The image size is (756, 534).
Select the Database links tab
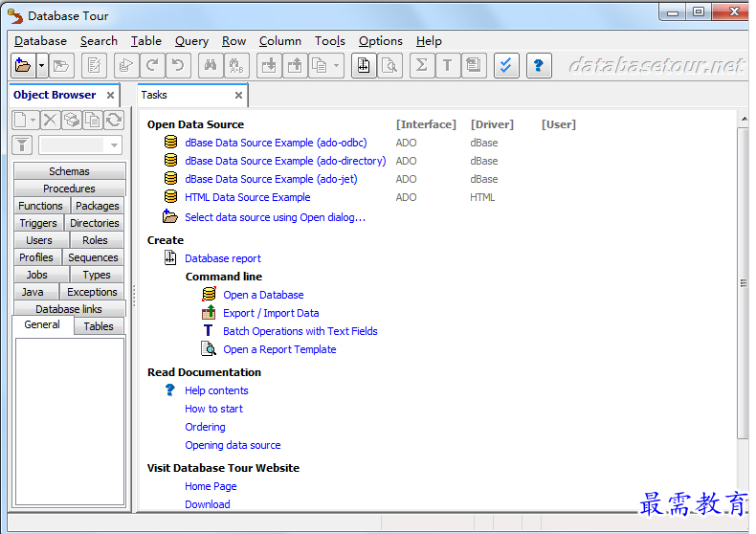point(70,309)
